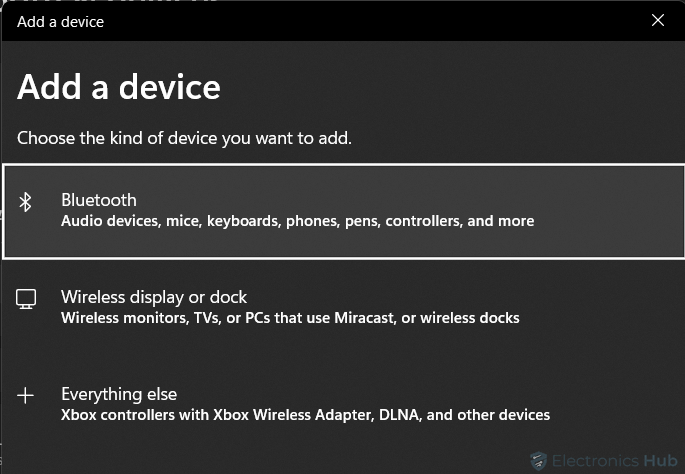Click the word 'DLNA' in the last option
685x474 pixels.
(x=400, y=415)
